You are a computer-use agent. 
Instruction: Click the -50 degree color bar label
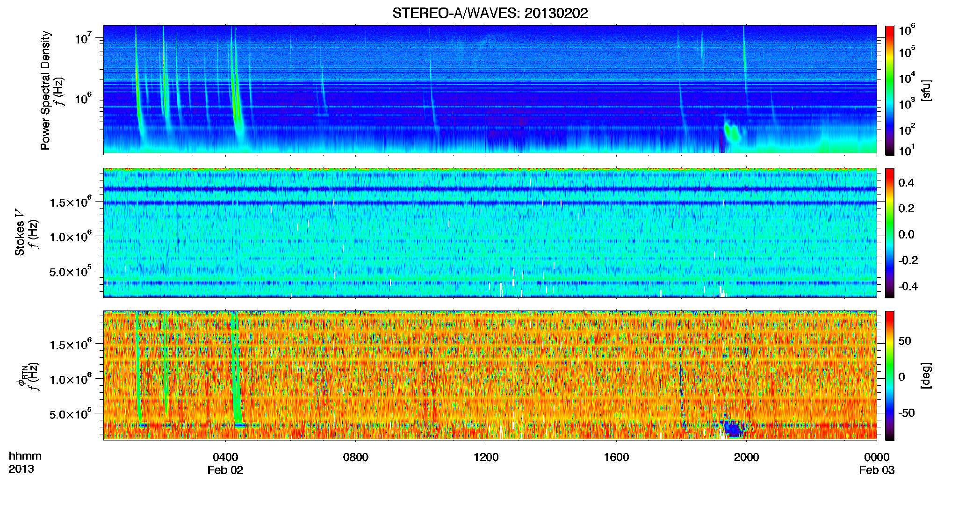tap(907, 413)
